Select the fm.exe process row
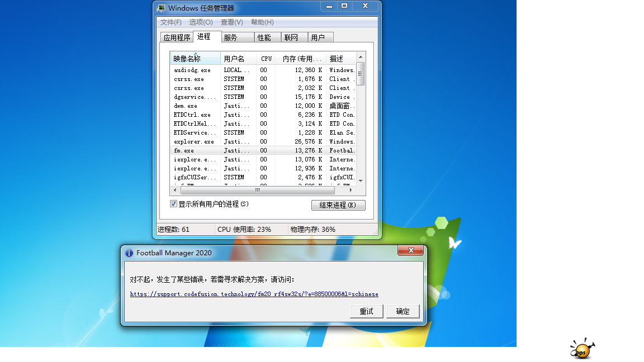 [x=263, y=151]
